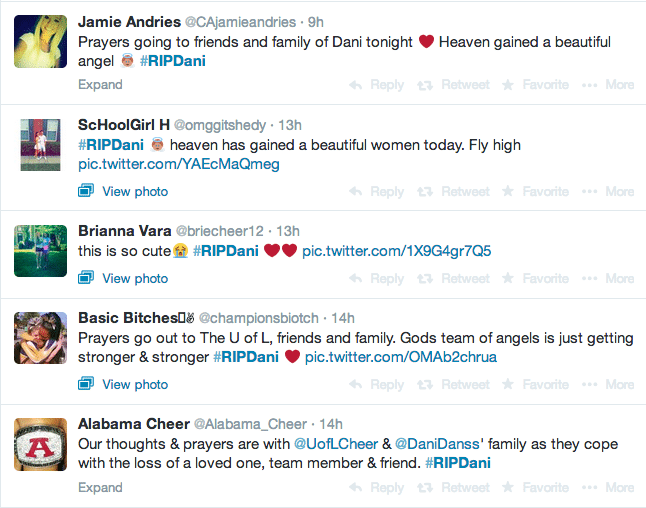
Task: Open Jamie Andries' profile avatar
Action: [x=40, y=42]
